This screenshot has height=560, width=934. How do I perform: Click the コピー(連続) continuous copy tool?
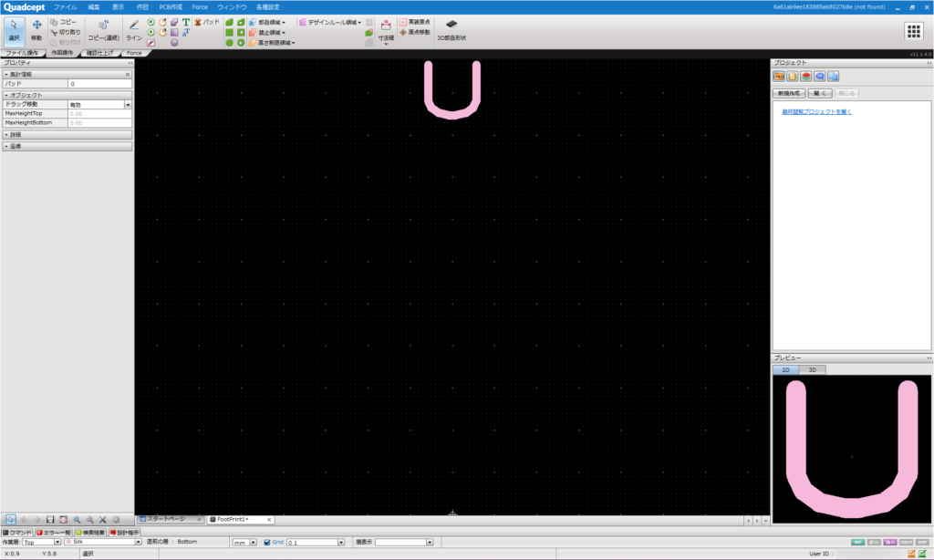pos(104,30)
